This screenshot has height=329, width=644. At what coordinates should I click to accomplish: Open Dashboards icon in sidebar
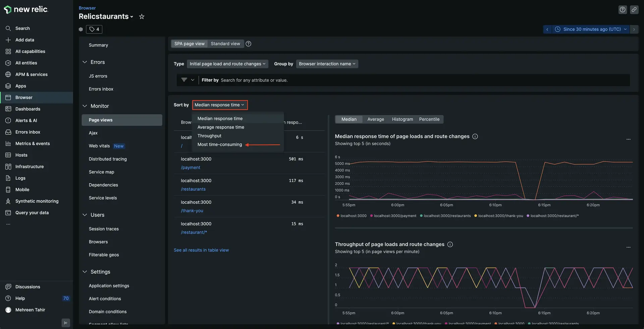click(x=8, y=109)
